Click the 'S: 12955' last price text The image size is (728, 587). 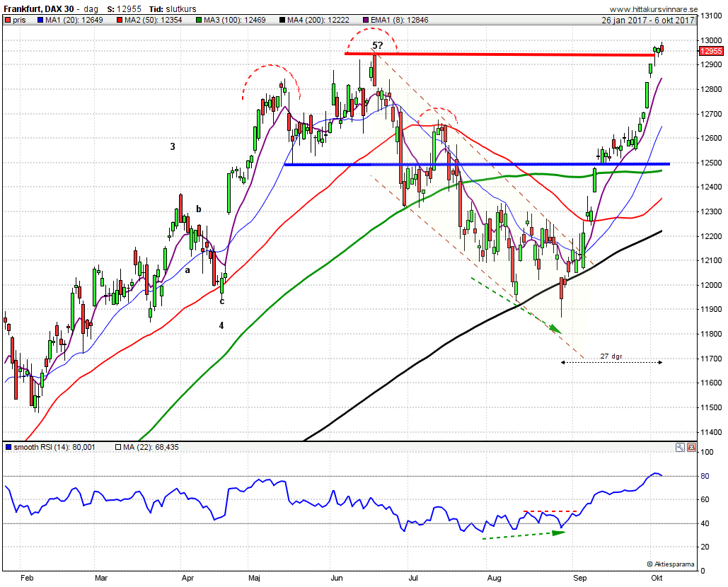[124, 8]
